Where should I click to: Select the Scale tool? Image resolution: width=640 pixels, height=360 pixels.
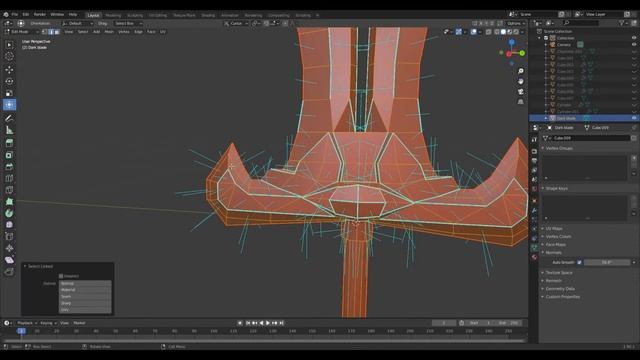tap(9, 93)
